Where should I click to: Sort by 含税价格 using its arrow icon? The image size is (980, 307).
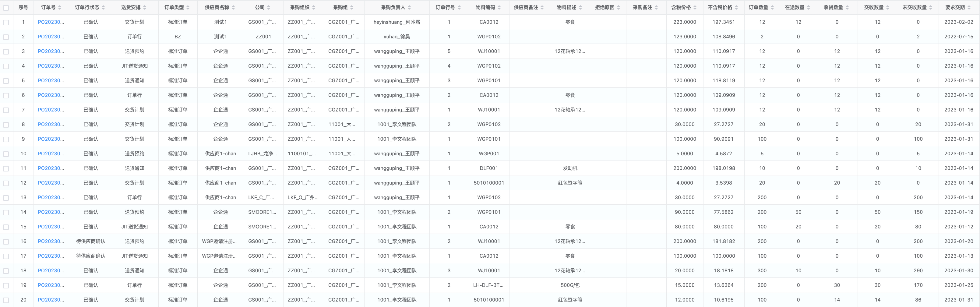695,8
